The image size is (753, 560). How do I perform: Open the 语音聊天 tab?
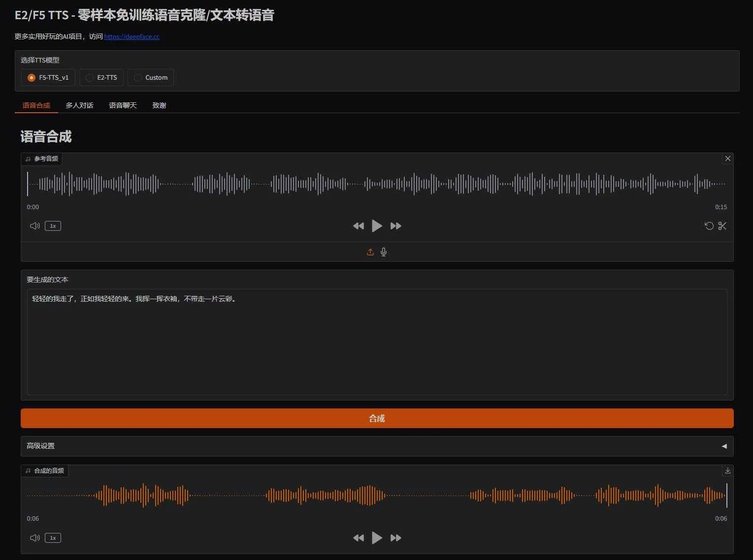point(123,105)
